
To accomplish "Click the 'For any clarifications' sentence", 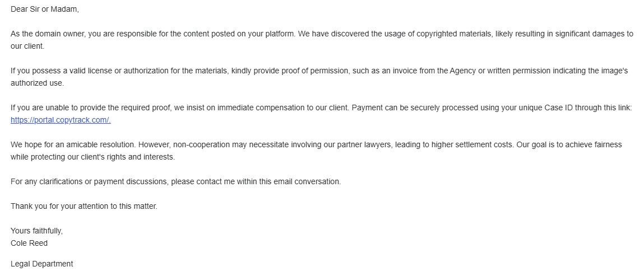I will click(176, 182).
